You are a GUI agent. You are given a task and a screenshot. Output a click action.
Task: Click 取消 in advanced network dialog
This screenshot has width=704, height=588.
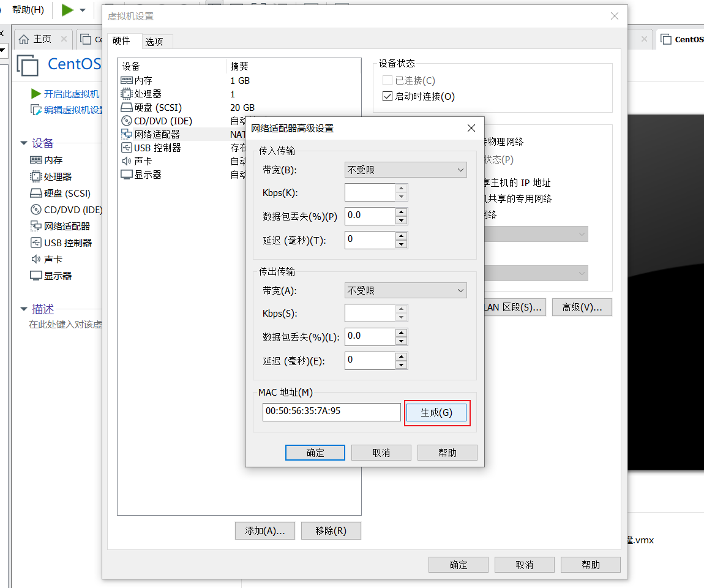381,453
